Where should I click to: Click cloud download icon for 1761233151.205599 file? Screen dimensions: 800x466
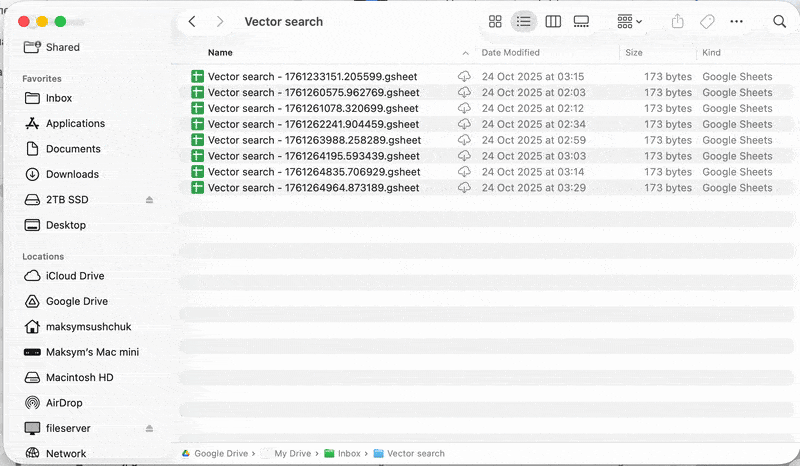pos(464,77)
